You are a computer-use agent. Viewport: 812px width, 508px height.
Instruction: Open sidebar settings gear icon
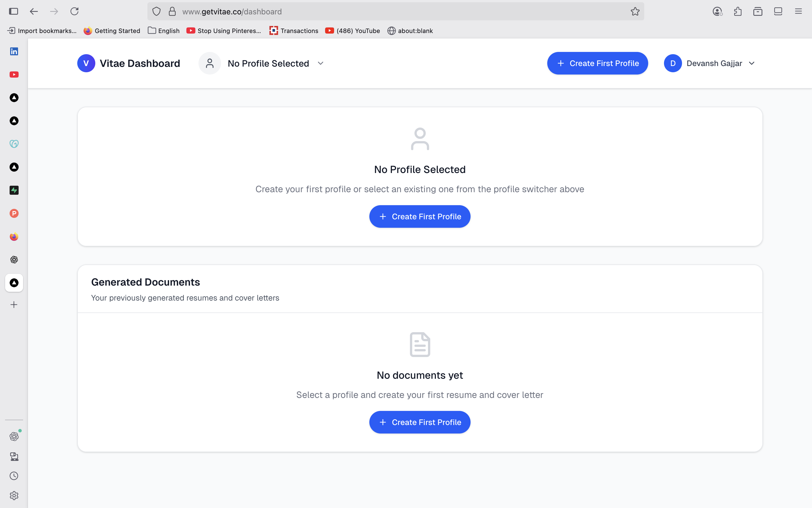tap(14, 496)
